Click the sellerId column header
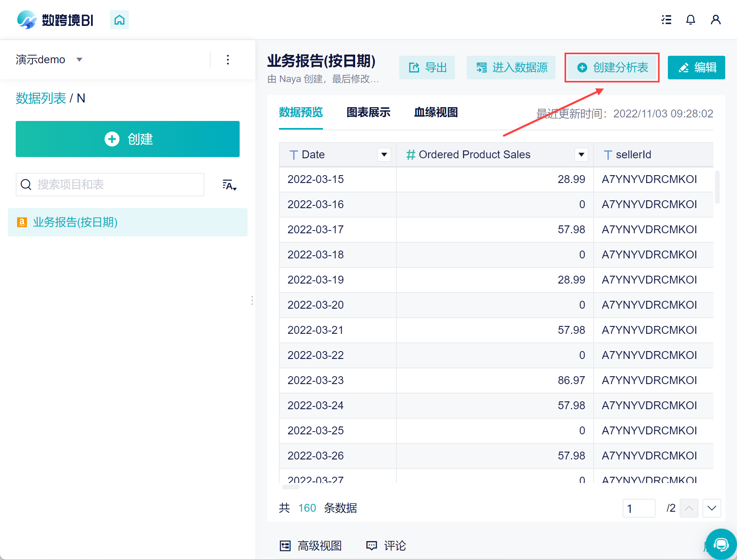This screenshot has width=737, height=560. (x=654, y=155)
